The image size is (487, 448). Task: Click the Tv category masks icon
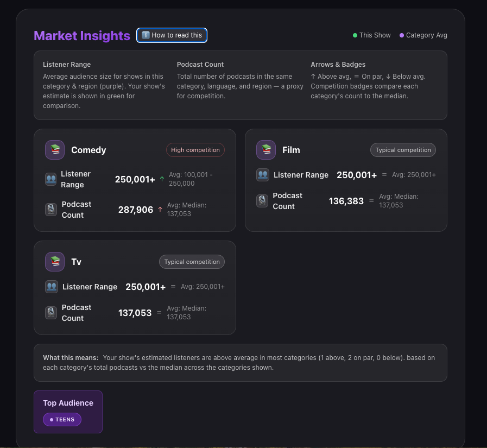tap(54, 261)
